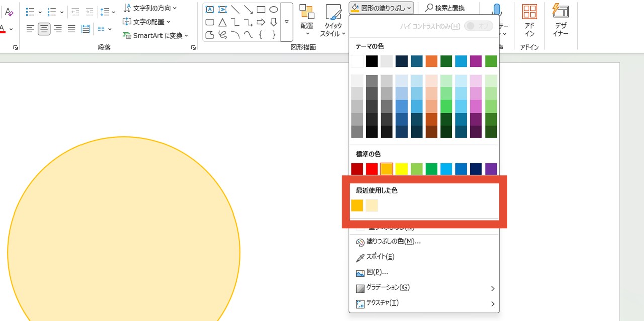Click More Fill Colors (塗りつぶしの色) option
The width and height of the screenshot is (644, 321).
pyautogui.click(x=392, y=241)
